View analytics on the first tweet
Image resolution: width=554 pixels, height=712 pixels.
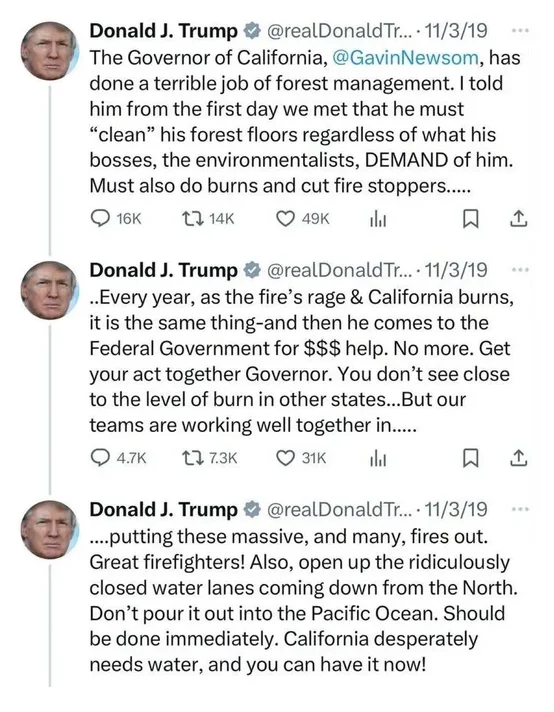click(x=378, y=219)
